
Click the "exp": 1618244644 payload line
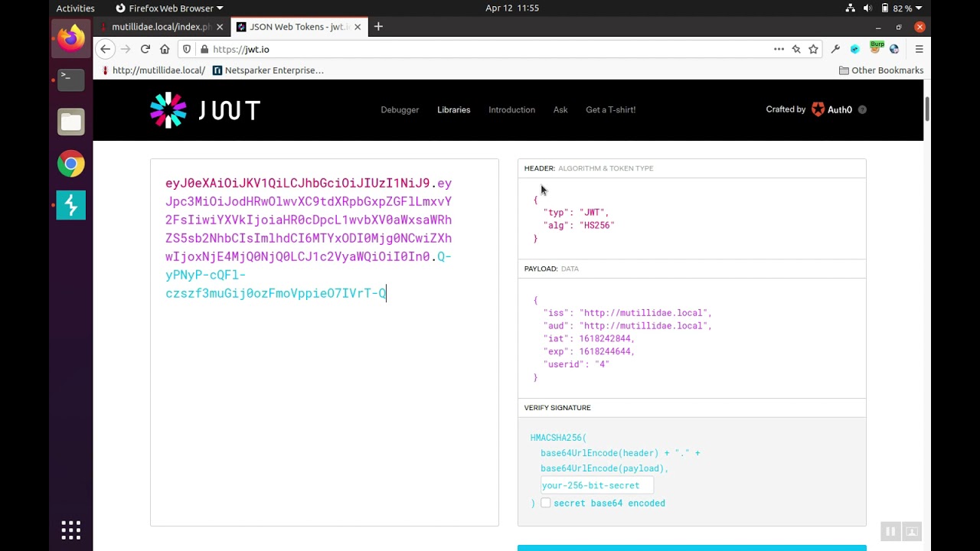coord(590,352)
